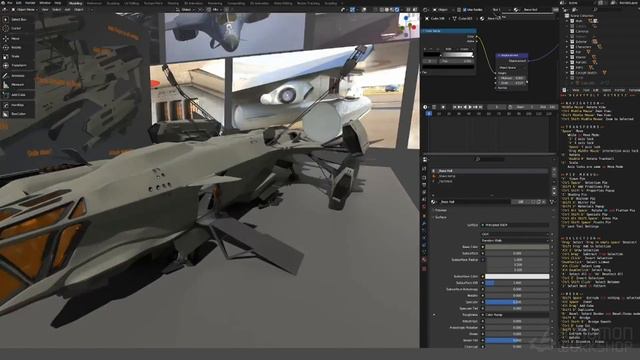
Task: Select the Add Cube tool
Action: (x=15, y=95)
